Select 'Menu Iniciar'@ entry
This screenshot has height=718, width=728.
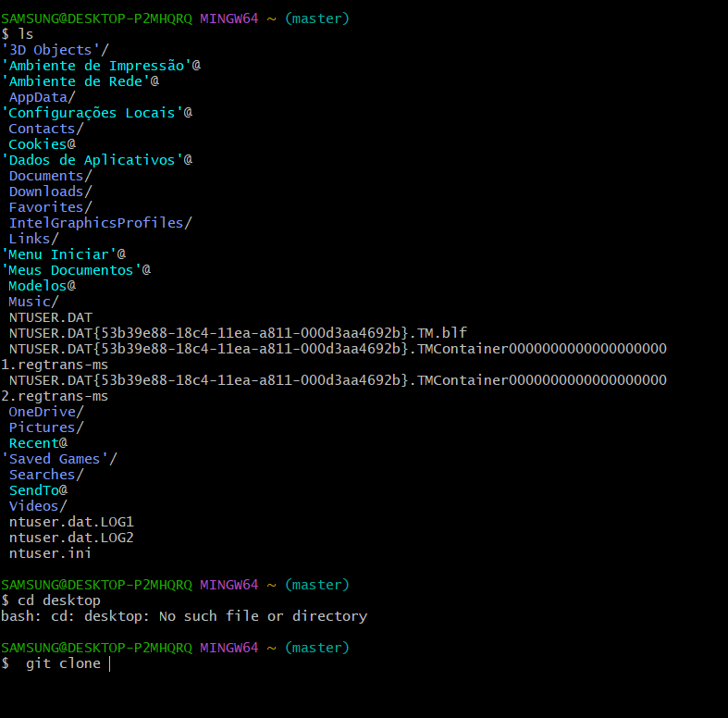click(x=64, y=254)
